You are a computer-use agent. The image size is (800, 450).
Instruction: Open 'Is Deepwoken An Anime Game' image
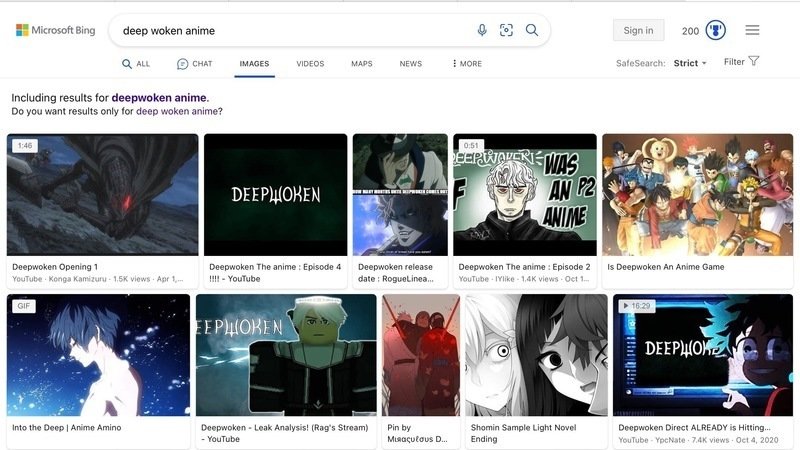(697, 195)
